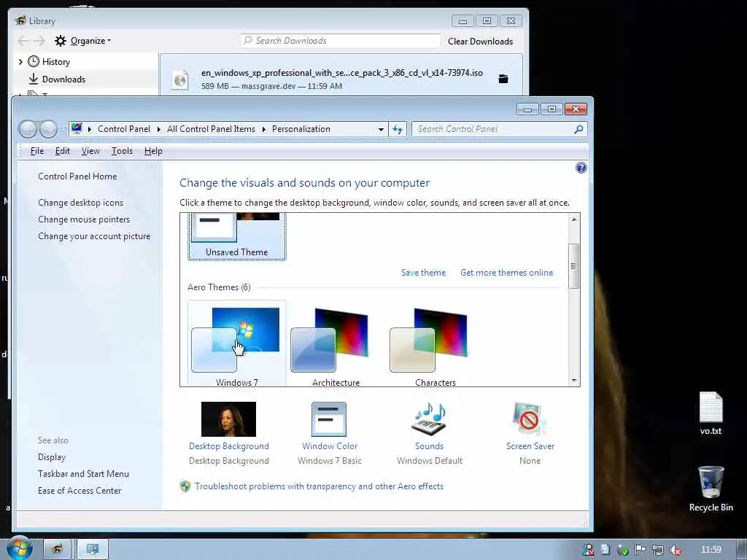Open the Organize dropdown menu
The height and width of the screenshot is (560, 747).
[90, 41]
